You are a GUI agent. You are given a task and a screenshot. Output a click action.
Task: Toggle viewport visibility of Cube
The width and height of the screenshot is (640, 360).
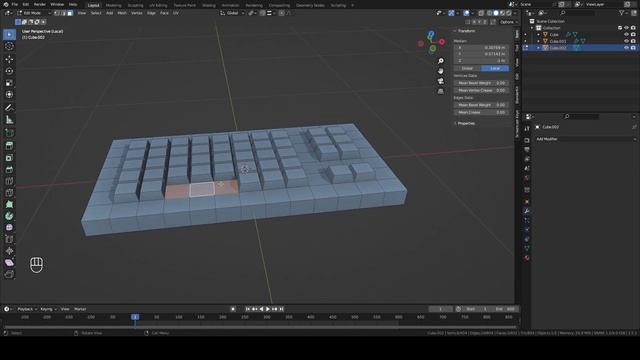tap(627, 35)
